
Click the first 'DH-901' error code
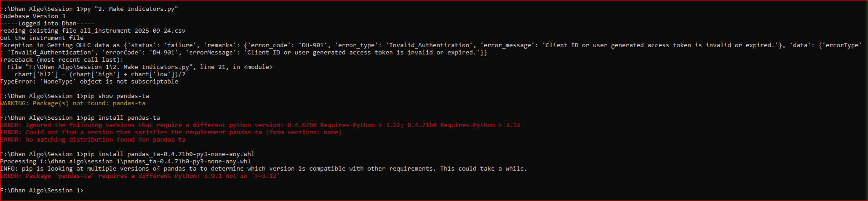[313, 45]
